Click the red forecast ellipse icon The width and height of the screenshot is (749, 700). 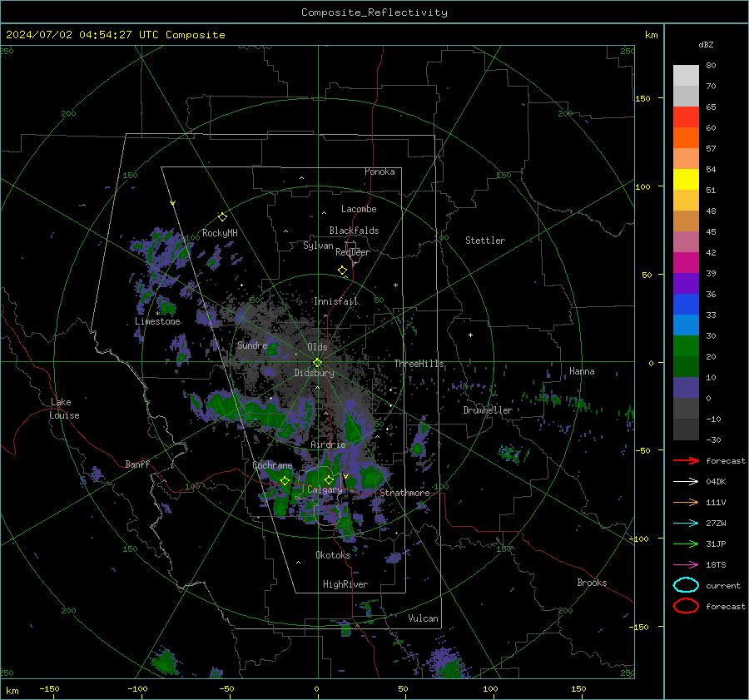pyautogui.click(x=686, y=606)
